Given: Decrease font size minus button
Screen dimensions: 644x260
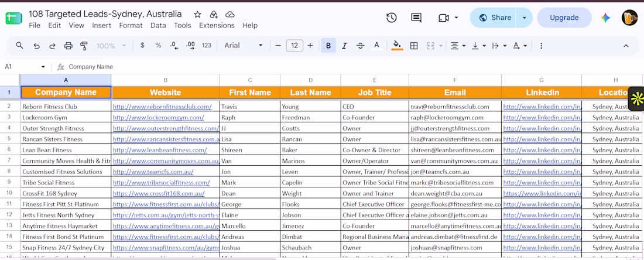Looking at the screenshot, I should tap(278, 46).
